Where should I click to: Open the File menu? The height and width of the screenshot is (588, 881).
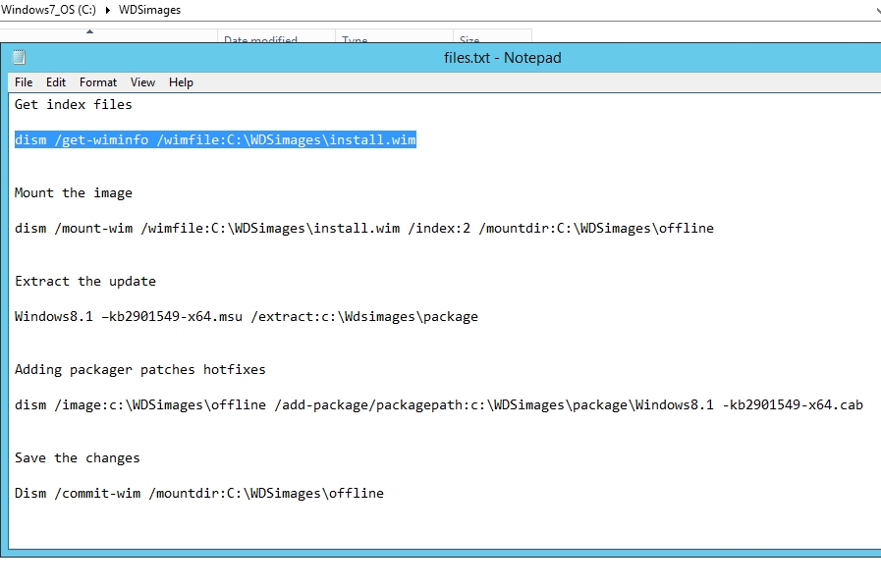24,82
